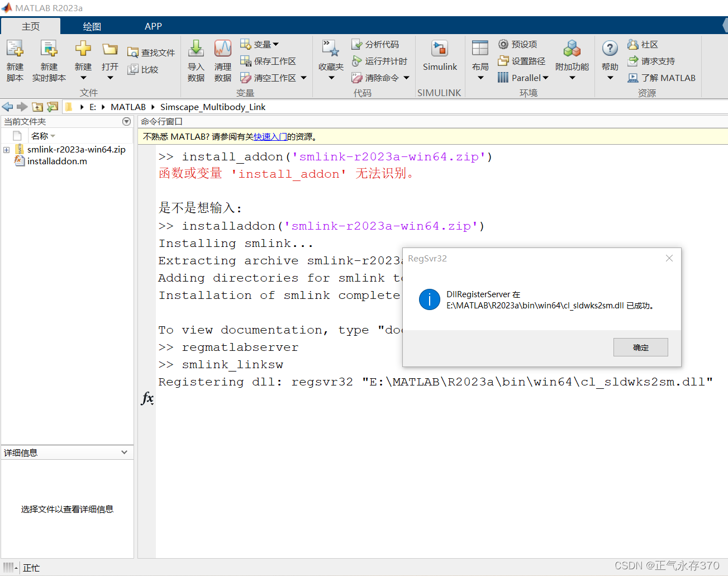This screenshot has width=728, height=576.
Task: Click 确定 in the RegSvr32 dialog
Action: 640,347
